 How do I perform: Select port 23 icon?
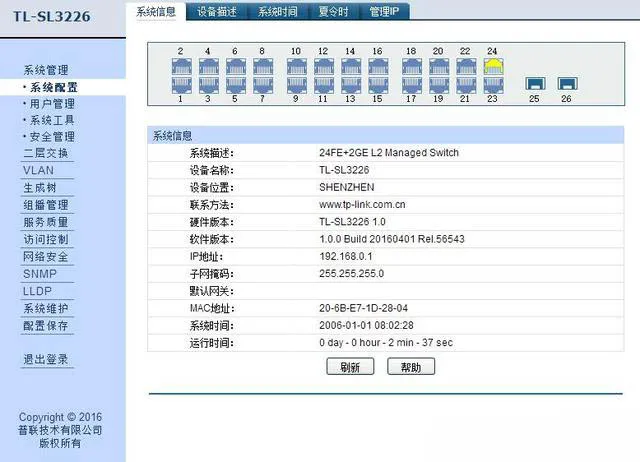(x=493, y=85)
